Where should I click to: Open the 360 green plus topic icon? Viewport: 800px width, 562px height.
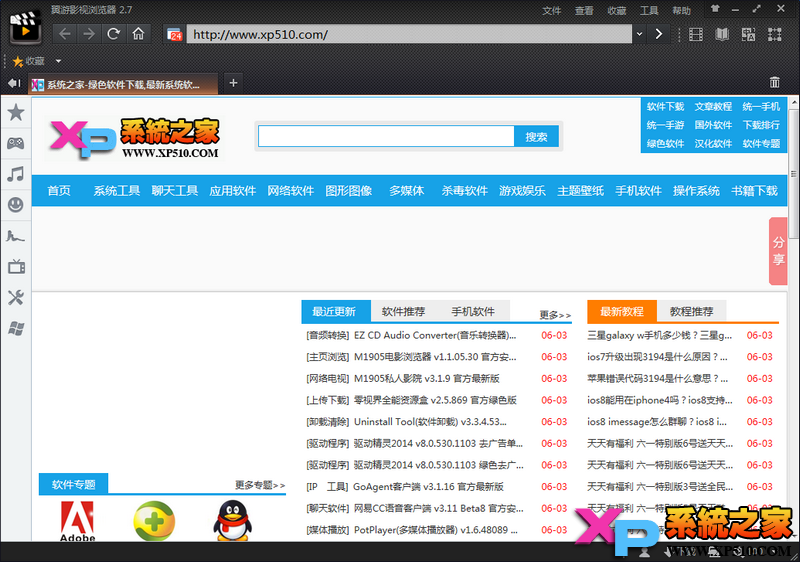[155, 521]
